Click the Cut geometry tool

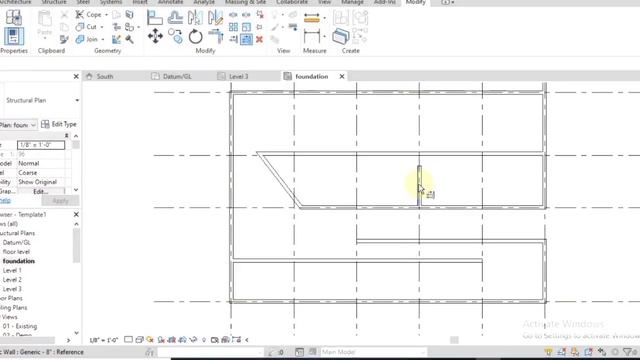tap(86, 27)
